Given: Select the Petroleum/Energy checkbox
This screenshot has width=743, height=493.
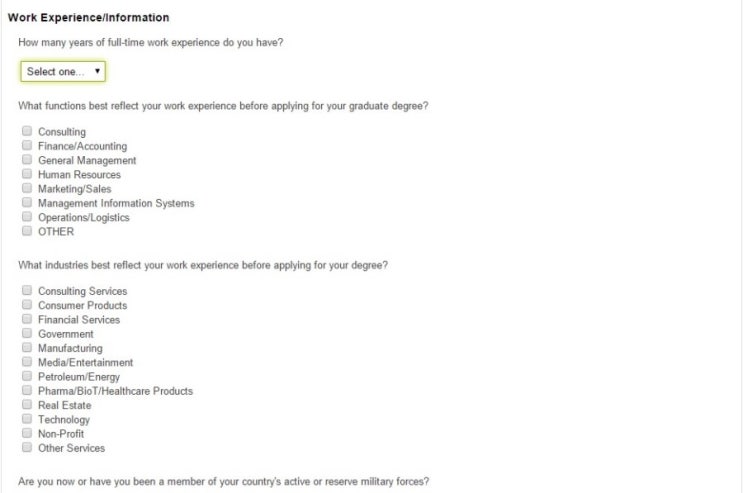Looking at the screenshot, I should (27, 377).
